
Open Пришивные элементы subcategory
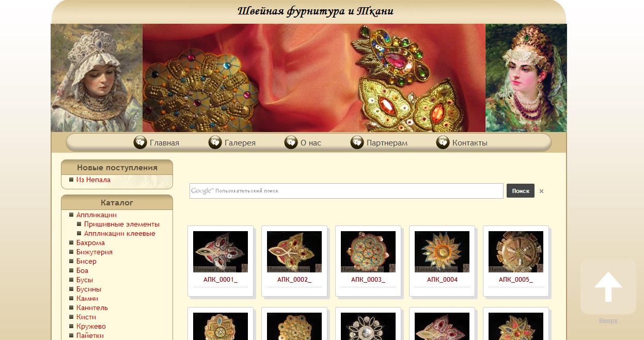click(122, 224)
